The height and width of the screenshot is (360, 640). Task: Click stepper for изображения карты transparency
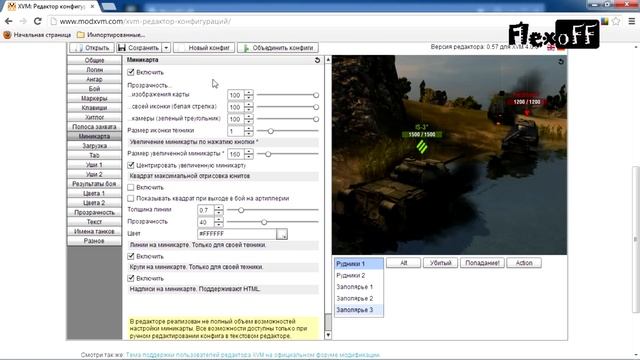pos(249,95)
